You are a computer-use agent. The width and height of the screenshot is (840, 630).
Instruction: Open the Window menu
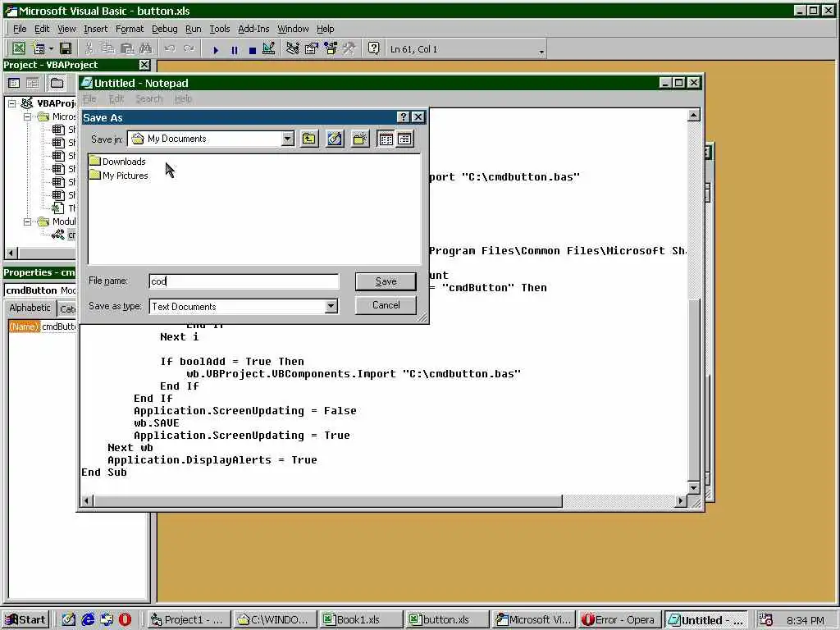tap(293, 29)
